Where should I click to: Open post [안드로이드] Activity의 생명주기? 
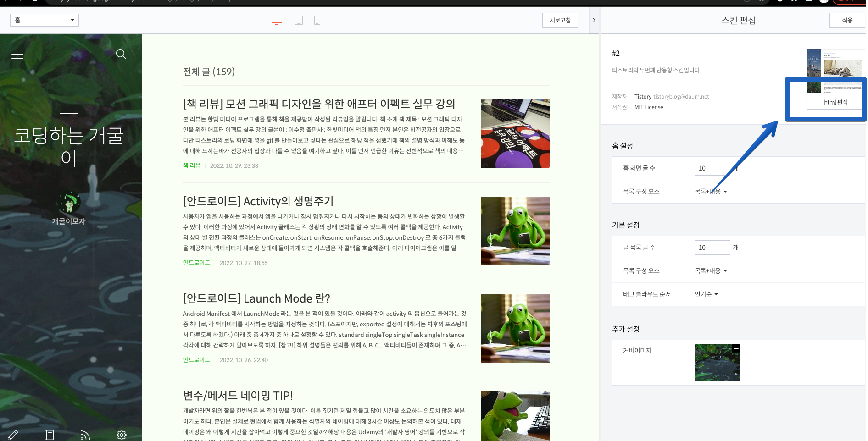coord(258,201)
